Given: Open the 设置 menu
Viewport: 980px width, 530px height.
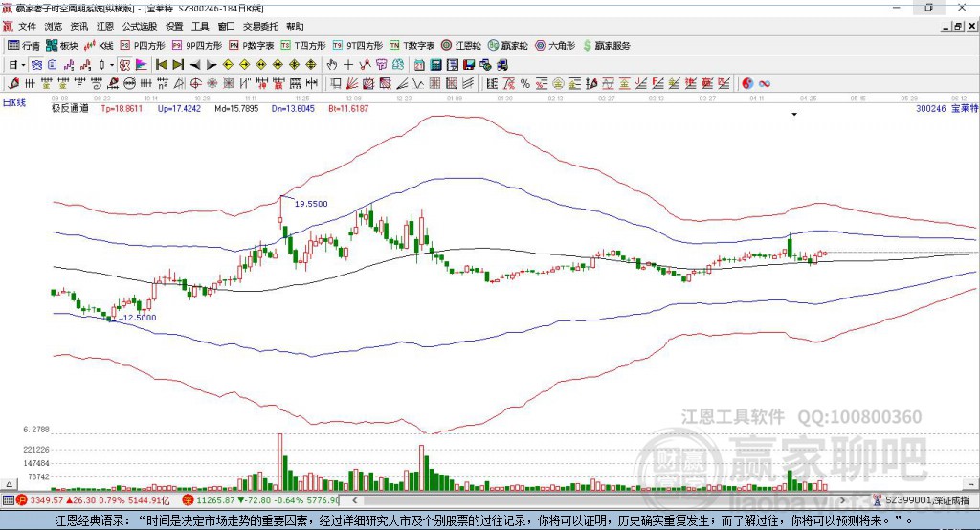Looking at the screenshot, I should 174,26.
